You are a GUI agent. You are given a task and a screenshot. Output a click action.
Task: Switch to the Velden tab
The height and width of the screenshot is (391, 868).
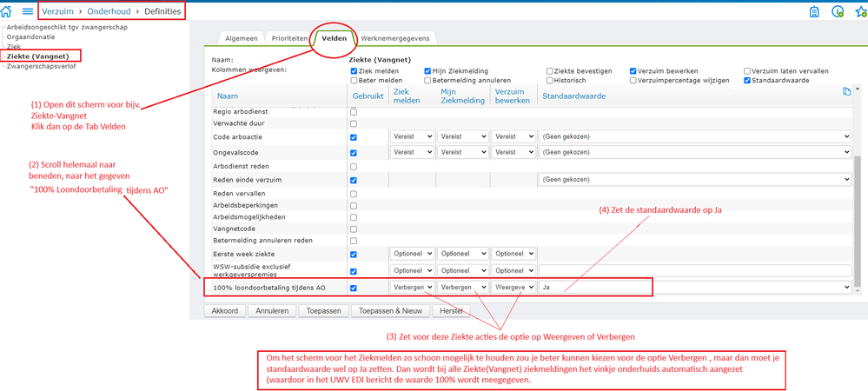pyautogui.click(x=334, y=38)
